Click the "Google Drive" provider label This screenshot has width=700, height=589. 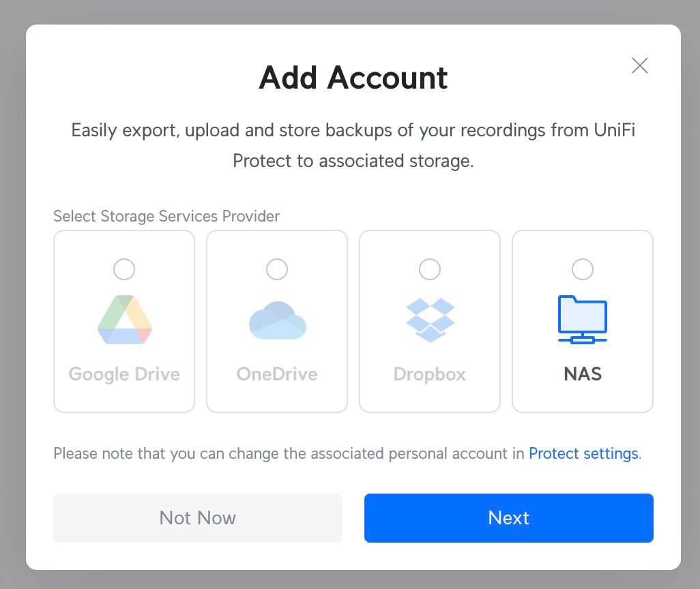[124, 374]
